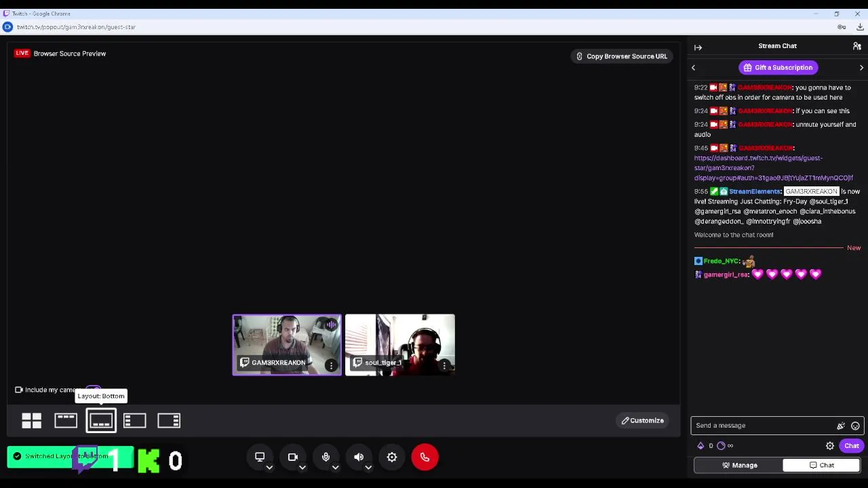Select GAM3RXREAKON video thumbnail

[287, 344]
